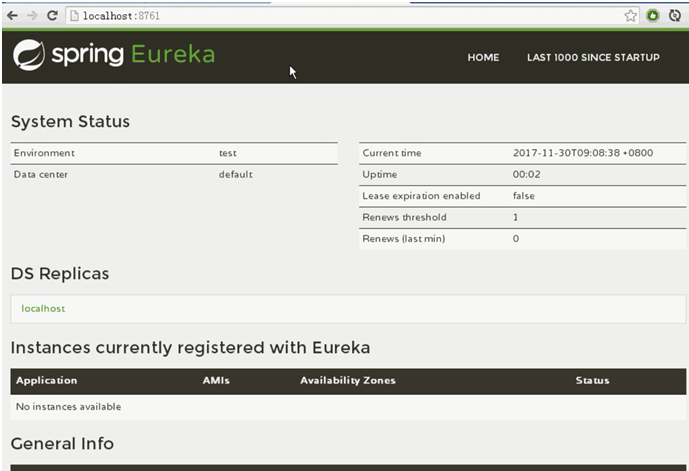Click the Data center label
The height and width of the screenshot is (471, 689).
click(x=40, y=174)
